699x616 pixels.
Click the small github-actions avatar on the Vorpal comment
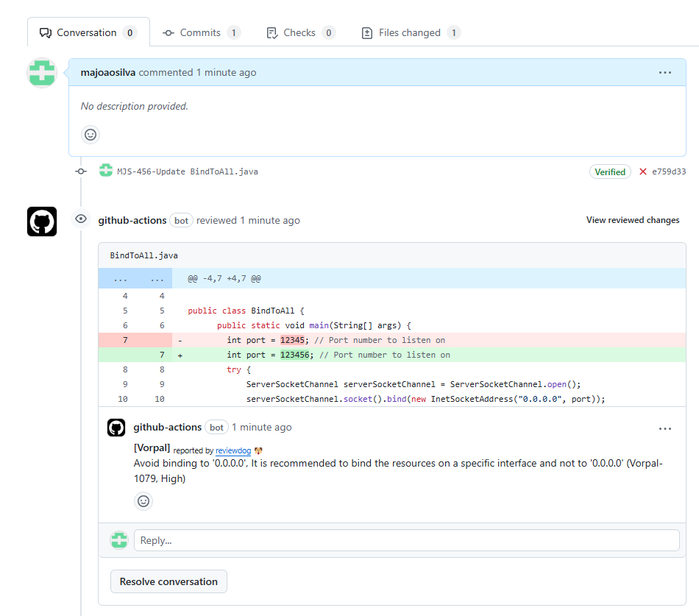point(116,428)
